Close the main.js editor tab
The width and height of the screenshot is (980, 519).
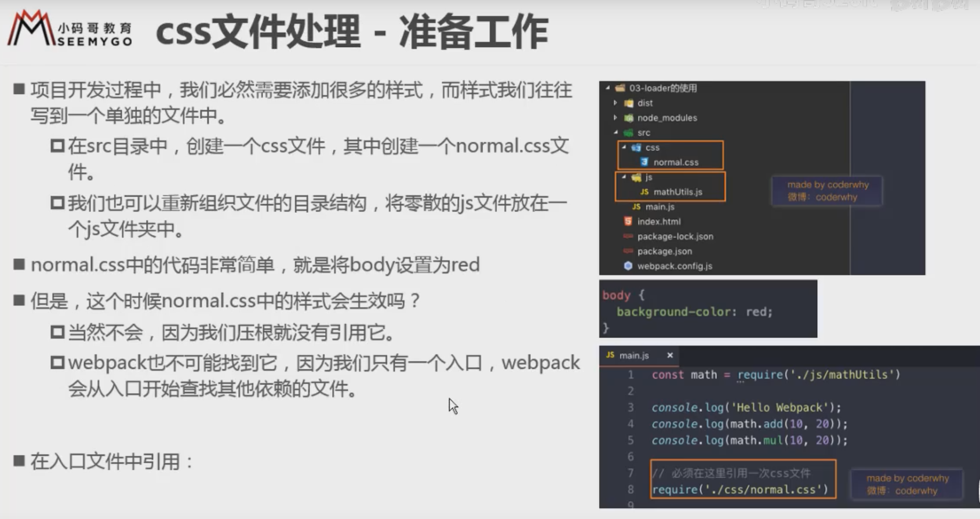[x=670, y=355]
